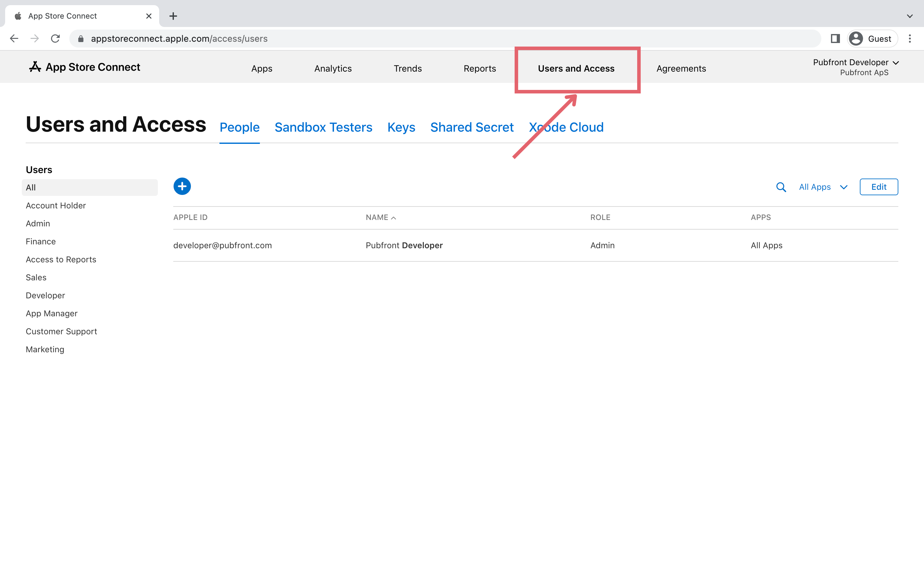
Task: Click the ROLE column header
Action: tap(600, 217)
